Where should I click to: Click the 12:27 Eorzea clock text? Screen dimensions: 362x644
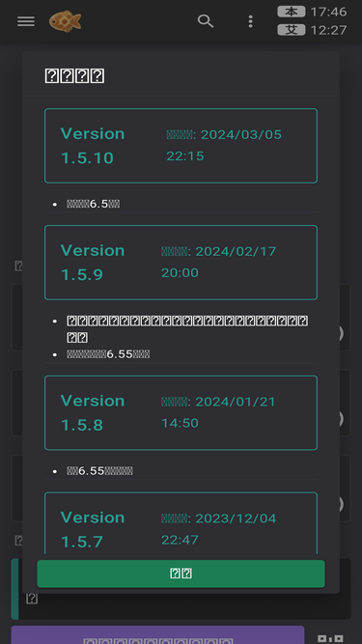point(328,30)
